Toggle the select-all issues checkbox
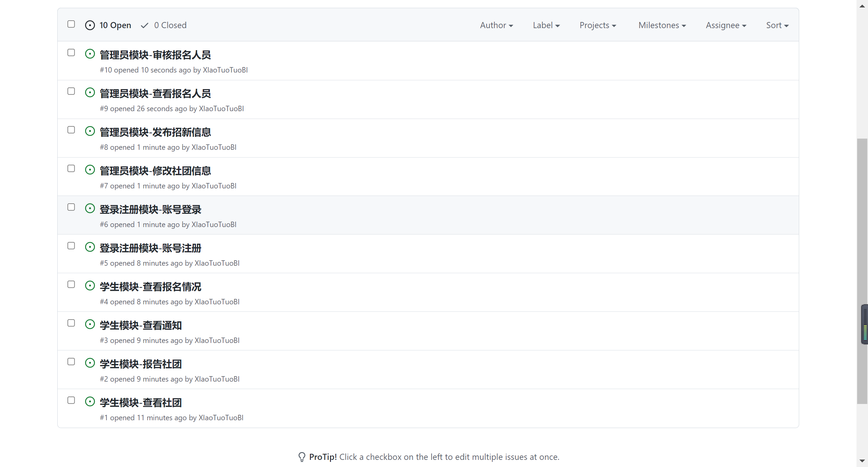 (71, 24)
